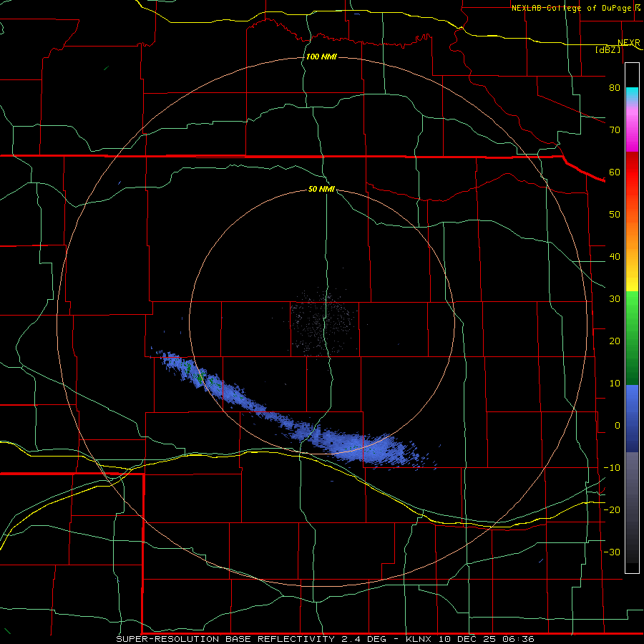Click the 70 dBZ scale value
Image resolution: width=644 pixels, height=644 pixels.
[x=615, y=130]
